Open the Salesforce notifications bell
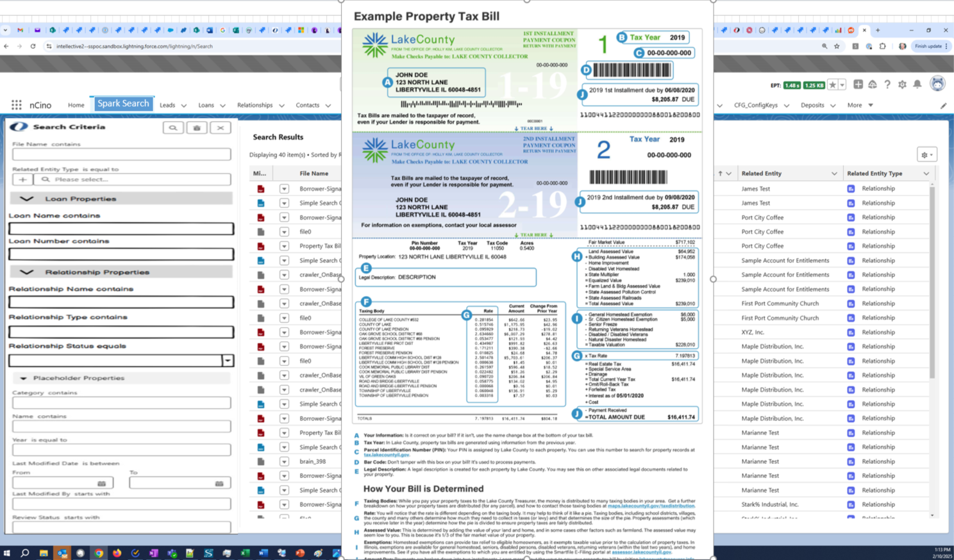This screenshot has height=560, width=954. click(917, 85)
